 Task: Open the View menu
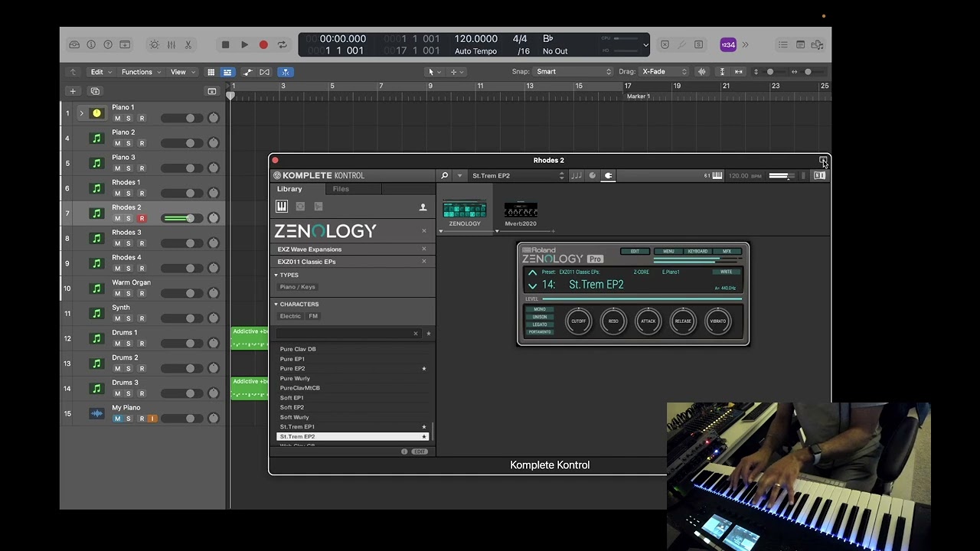click(x=182, y=72)
